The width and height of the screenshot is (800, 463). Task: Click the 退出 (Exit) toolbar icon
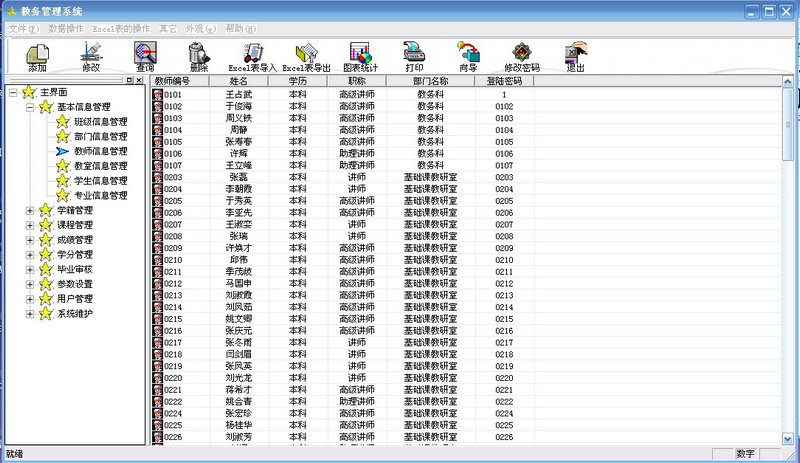click(x=575, y=53)
